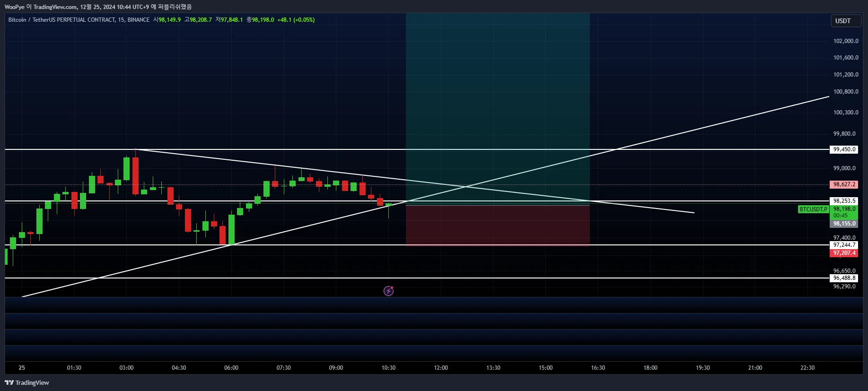
Task: Click the 21:00 time axis label
Action: pyautogui.click(x=755, y=368)
